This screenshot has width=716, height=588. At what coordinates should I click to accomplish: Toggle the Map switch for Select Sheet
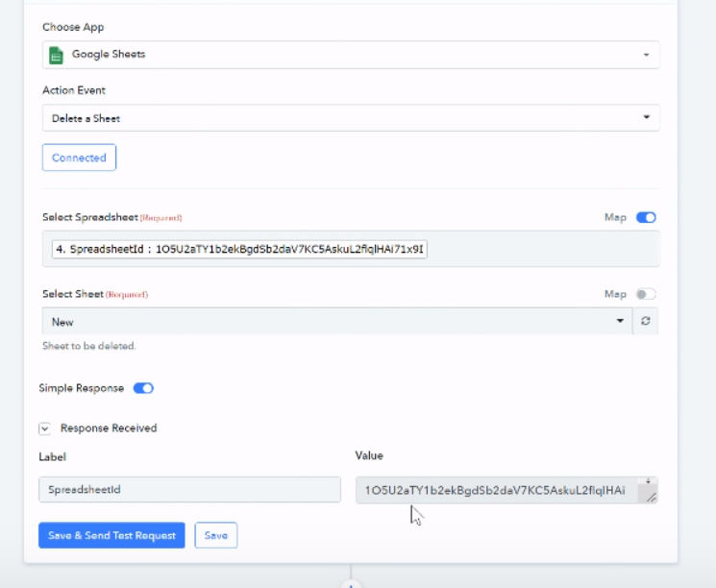pos(646,294)
